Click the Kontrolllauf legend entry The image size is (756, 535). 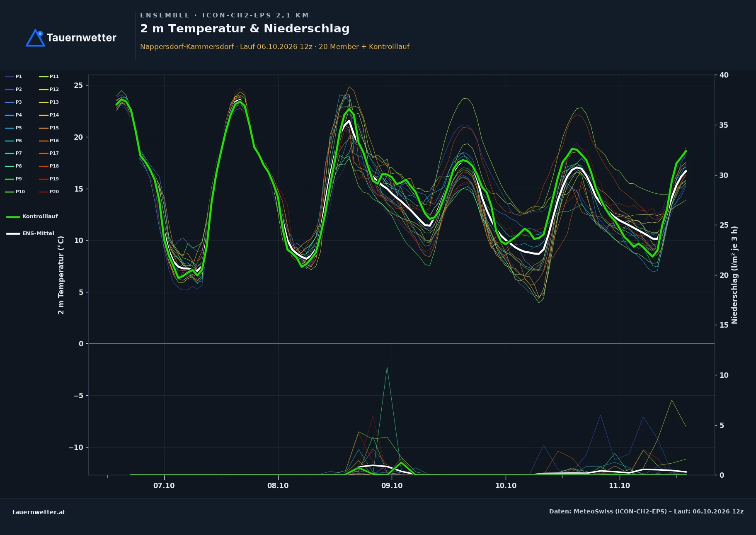(32, 216)
